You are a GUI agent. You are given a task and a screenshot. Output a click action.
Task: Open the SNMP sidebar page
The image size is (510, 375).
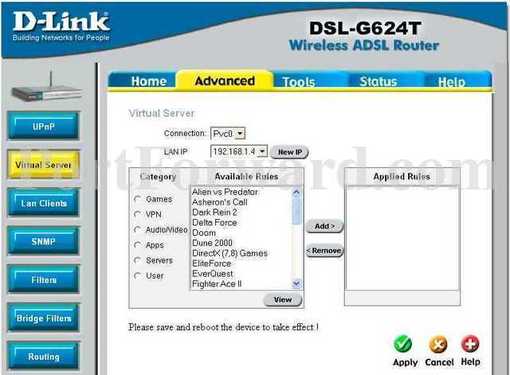tap(44, 241)
